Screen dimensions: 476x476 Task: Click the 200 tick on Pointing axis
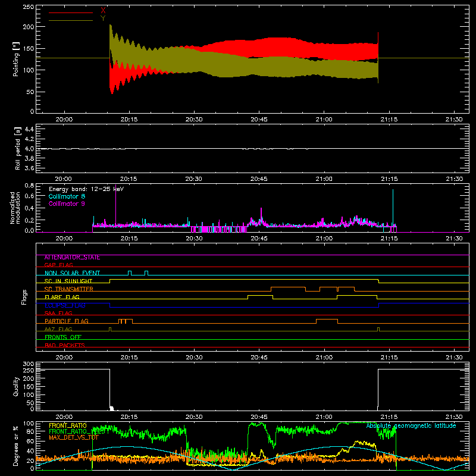pyautogui.click(x=28, y=27)
